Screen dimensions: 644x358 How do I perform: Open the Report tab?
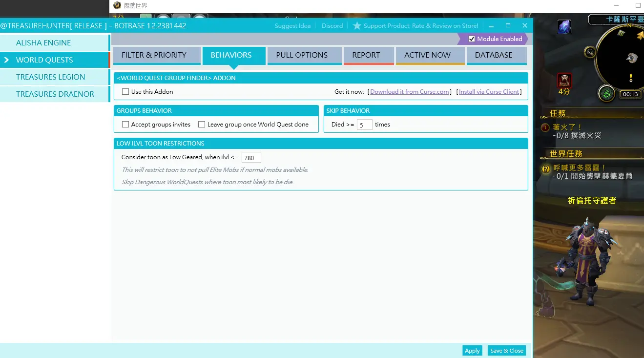[369, 55]
